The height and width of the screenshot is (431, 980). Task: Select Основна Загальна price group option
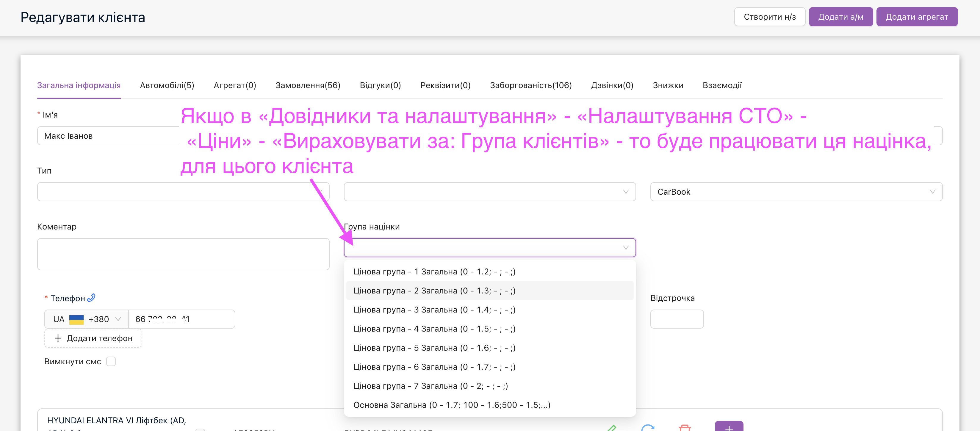tap(490, 405)
